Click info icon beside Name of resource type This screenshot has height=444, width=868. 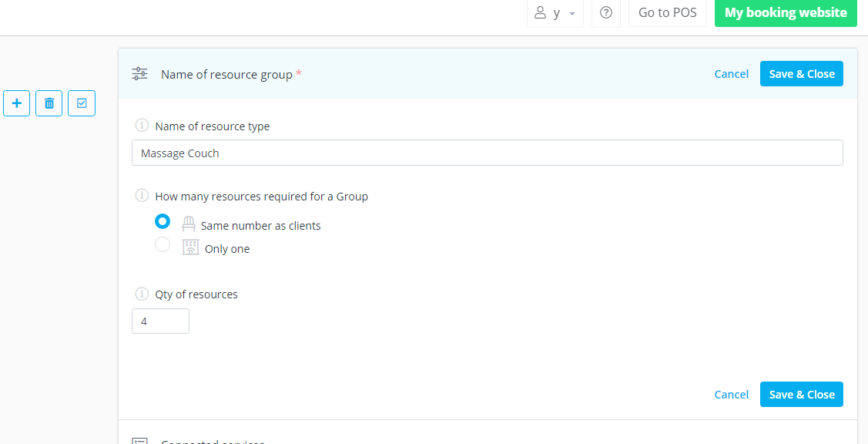142,126
